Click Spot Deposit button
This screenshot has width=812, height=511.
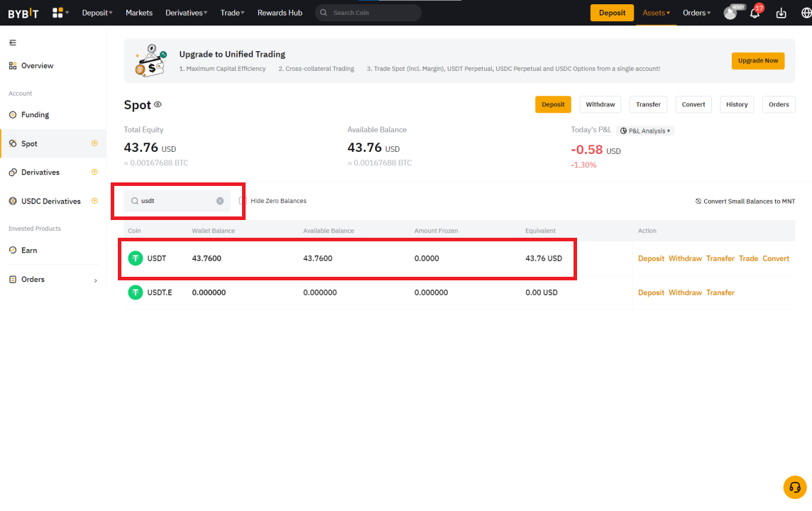[553, 104]
